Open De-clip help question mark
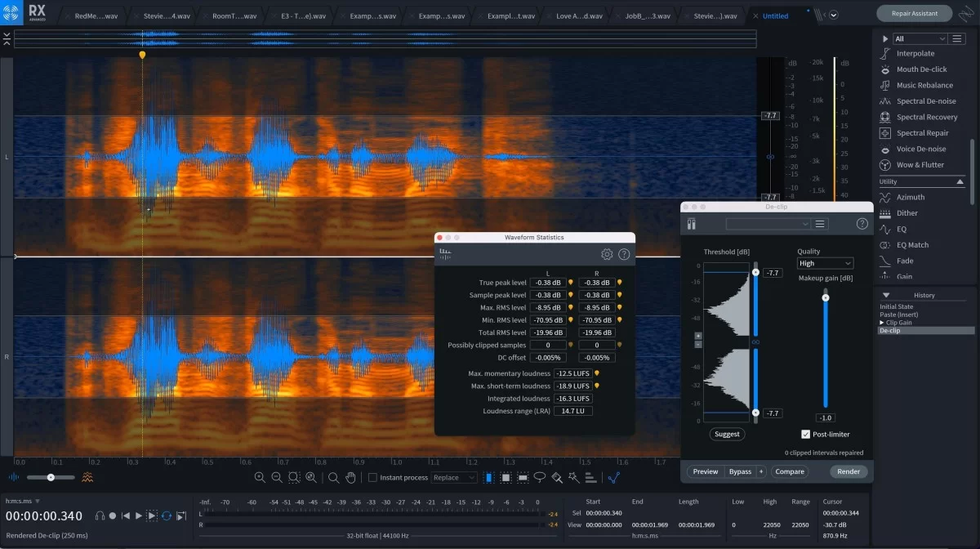This screenshot has height=549, width=980. click(x=862, y=224)
